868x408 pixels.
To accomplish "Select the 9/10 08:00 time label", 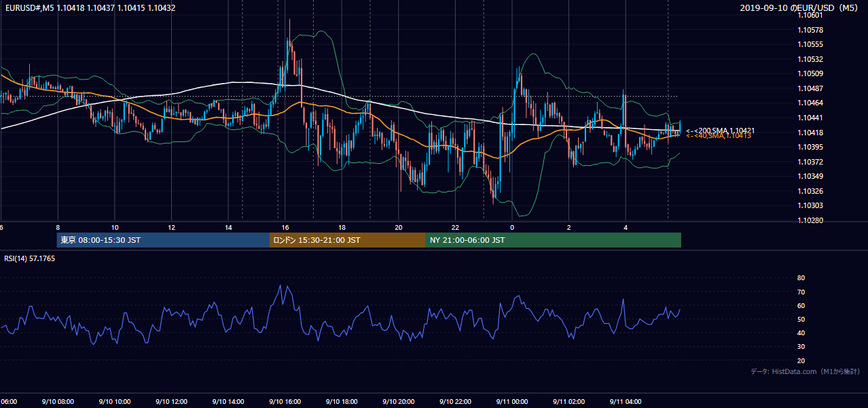I will (57, 402).
